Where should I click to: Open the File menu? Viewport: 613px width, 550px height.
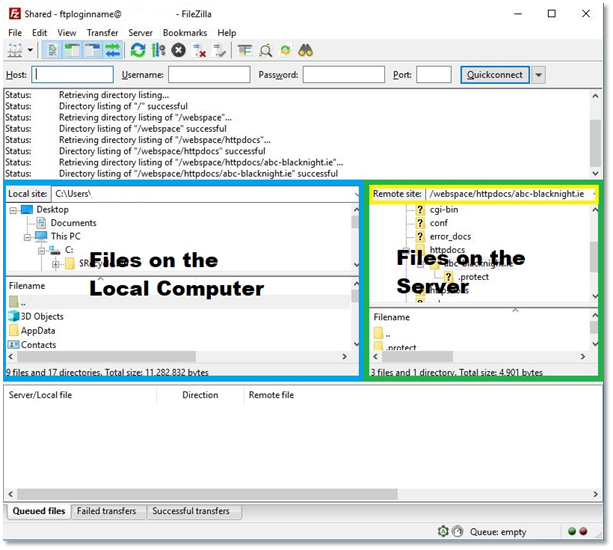click(15, 32)
